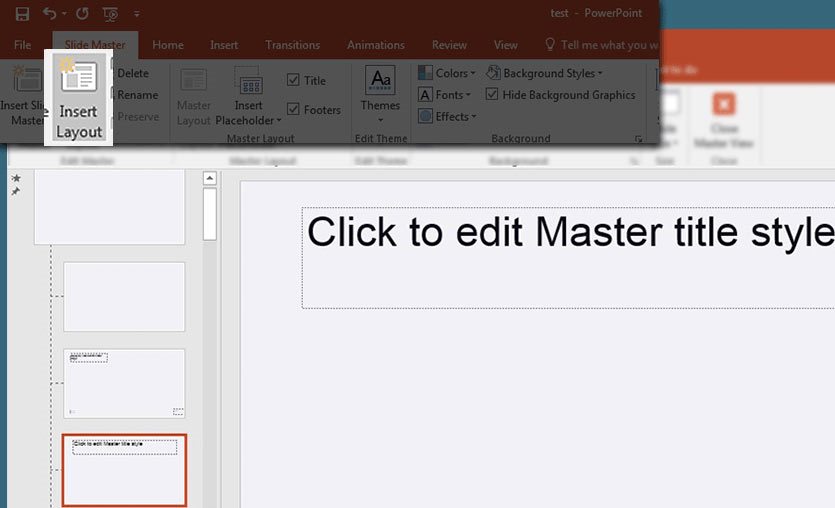Click the Close Master View icon

tap(723, 104)
